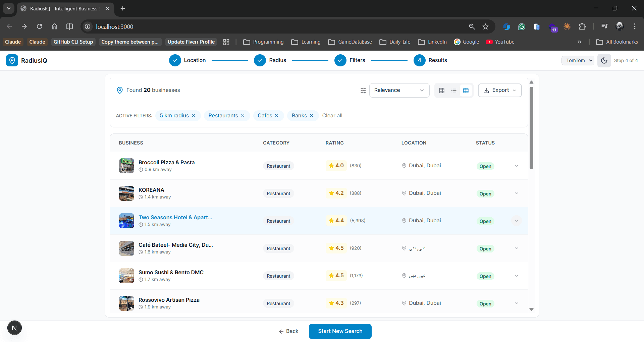Open the browser three-dot menu
644x342 pixels.
click(635, 26)
